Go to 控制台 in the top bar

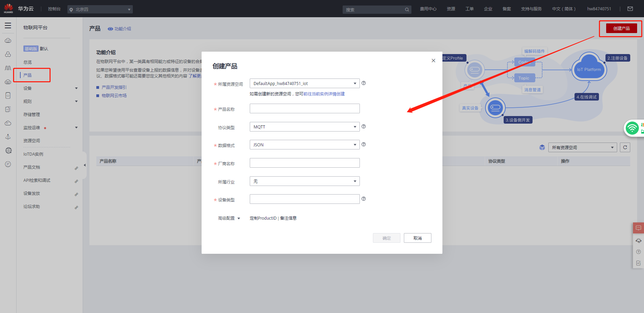click(54, 9)
